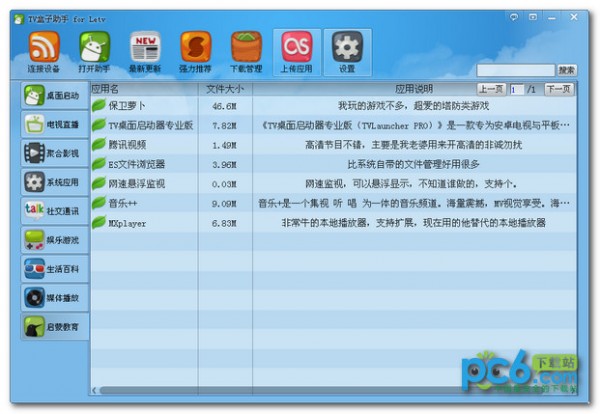Select the 保卫萝卜 app name
Screen dimensions: 600x414
(x=127, y=106)
